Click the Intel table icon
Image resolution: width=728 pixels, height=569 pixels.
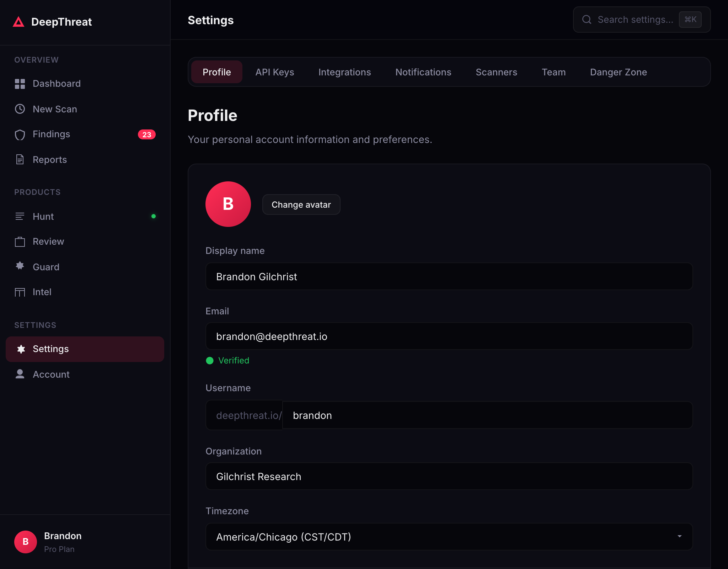(20, 292)
